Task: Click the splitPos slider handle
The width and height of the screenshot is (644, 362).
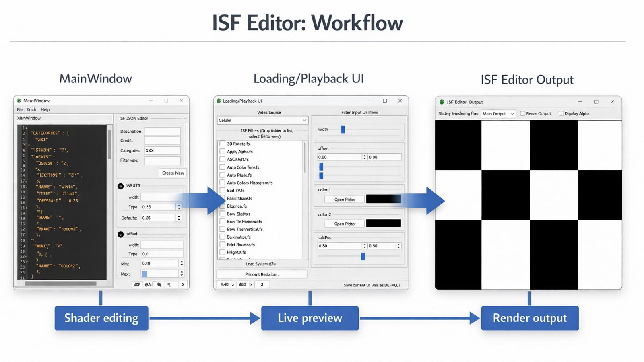Action: click(x=363, y=256)
